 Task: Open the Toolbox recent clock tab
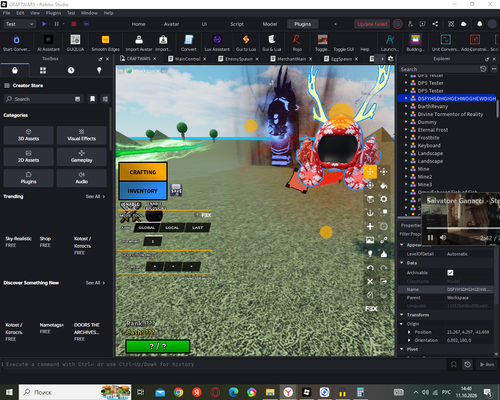click(x=71, y=70)
